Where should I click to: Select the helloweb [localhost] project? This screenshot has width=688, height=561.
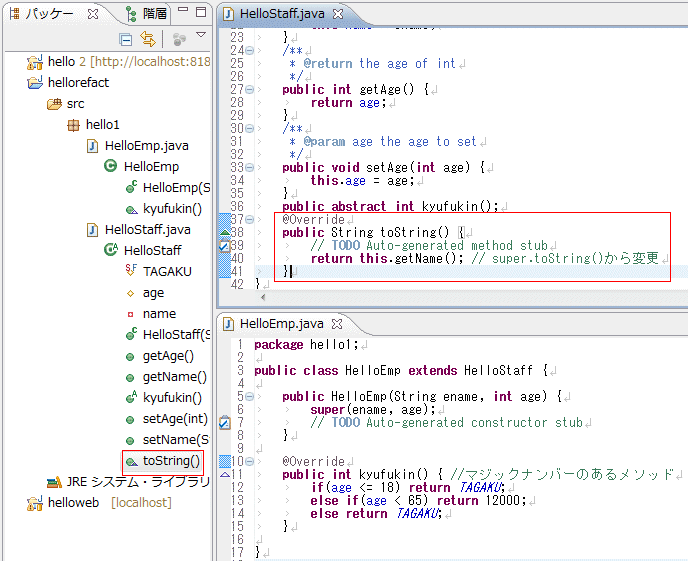point(99,503)
